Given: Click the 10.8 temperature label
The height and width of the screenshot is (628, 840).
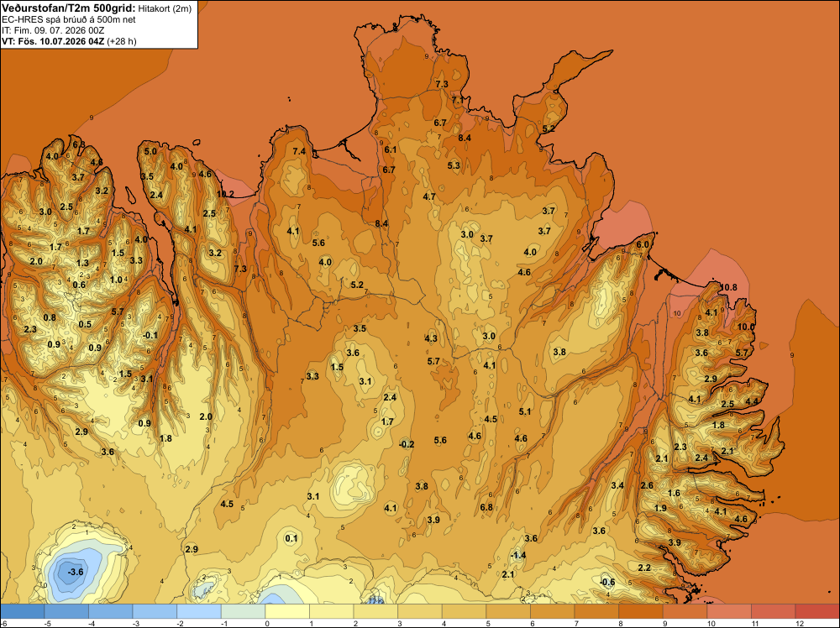Looking at the screenshot, I should coord(728,287).
